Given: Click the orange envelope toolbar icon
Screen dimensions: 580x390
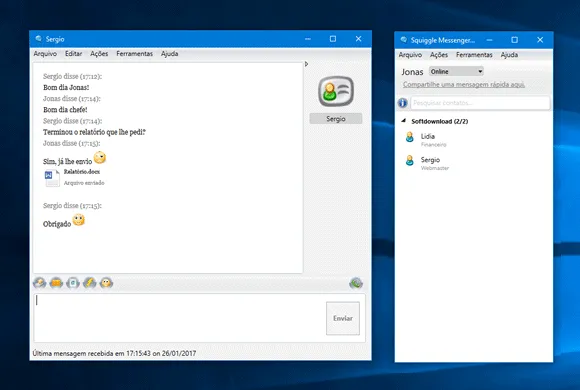Looking at the screenshot, I should (56, 283).
